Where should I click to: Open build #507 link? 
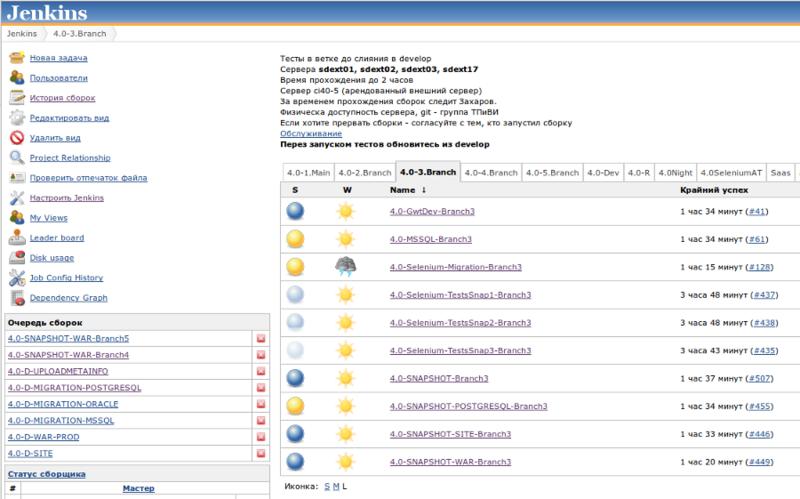point(760,379)
